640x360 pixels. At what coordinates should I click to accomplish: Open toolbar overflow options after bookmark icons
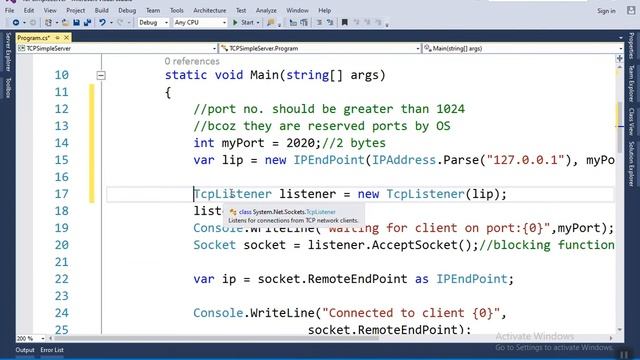[387, 24]
